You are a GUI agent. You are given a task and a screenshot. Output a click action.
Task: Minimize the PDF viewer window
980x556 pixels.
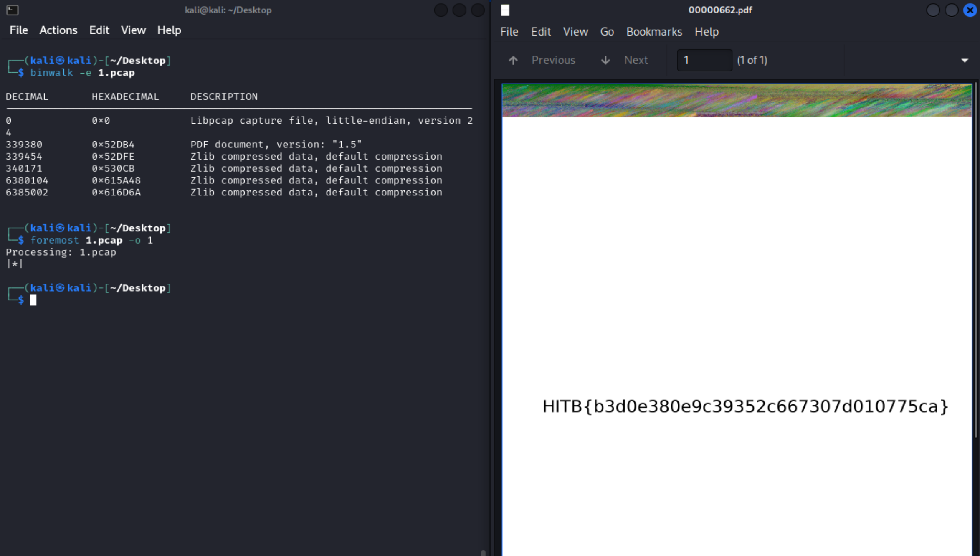[933, 10]
